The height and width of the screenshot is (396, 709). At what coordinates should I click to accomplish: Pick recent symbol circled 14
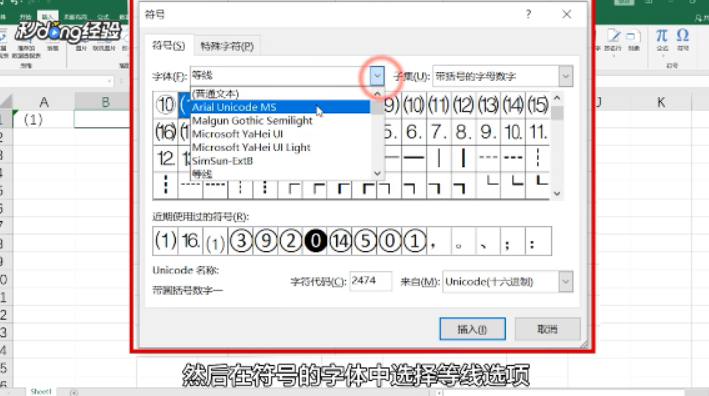[340, 241]
